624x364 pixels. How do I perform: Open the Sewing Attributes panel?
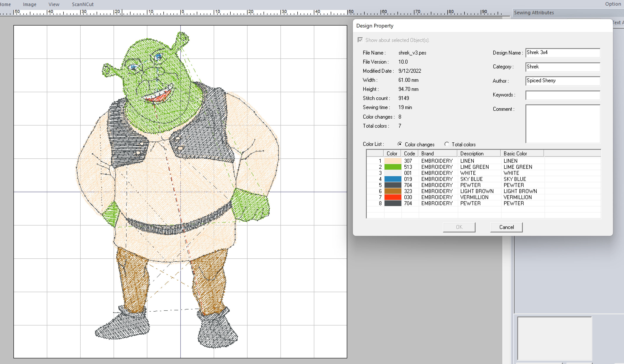(533, 12)
